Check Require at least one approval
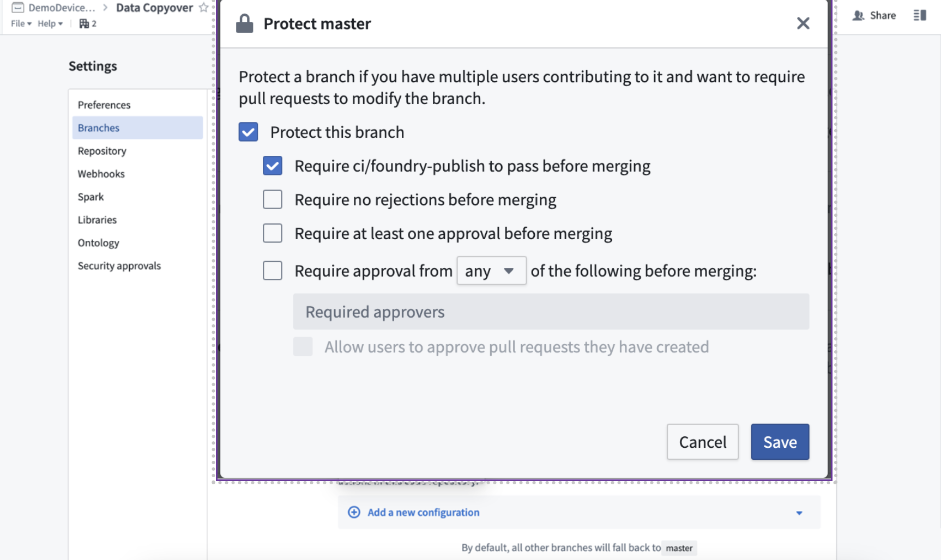 pyautogui.click(x=273, y=233)
